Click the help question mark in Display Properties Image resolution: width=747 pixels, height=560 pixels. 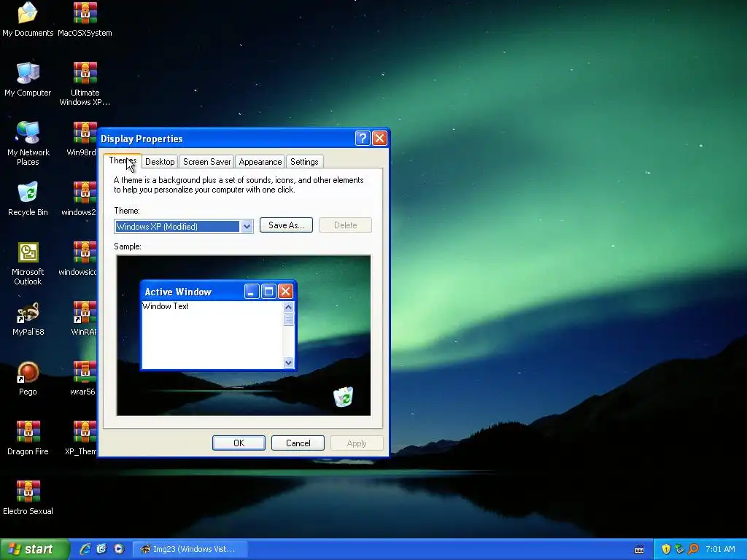[x=362, y=138]
